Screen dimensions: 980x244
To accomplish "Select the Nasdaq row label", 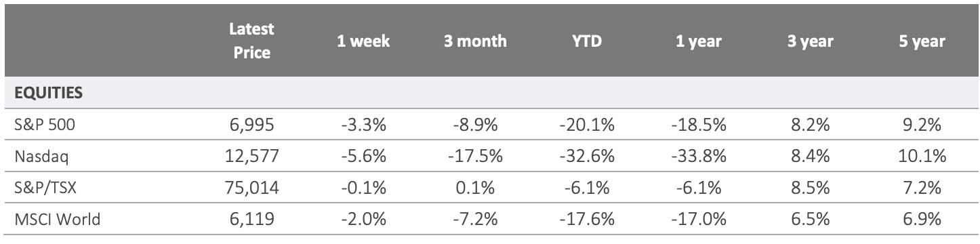I will (x=38, y=157).
